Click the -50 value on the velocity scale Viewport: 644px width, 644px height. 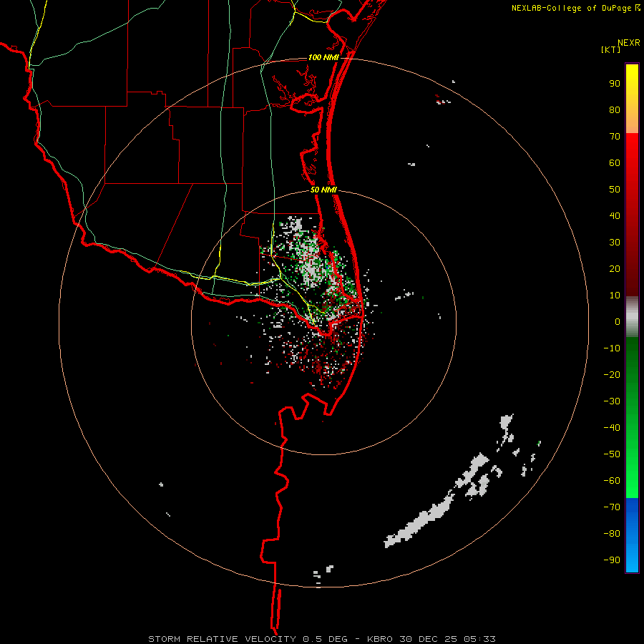click(x=612, y=454)
